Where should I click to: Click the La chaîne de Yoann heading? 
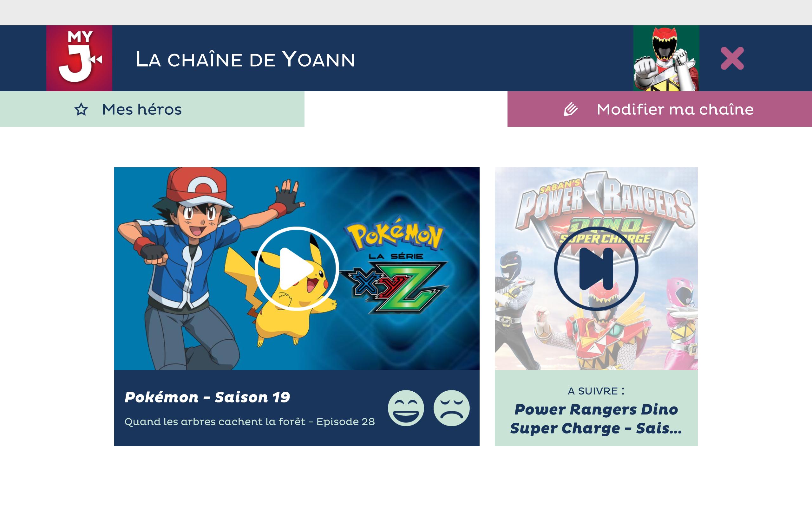245,59
